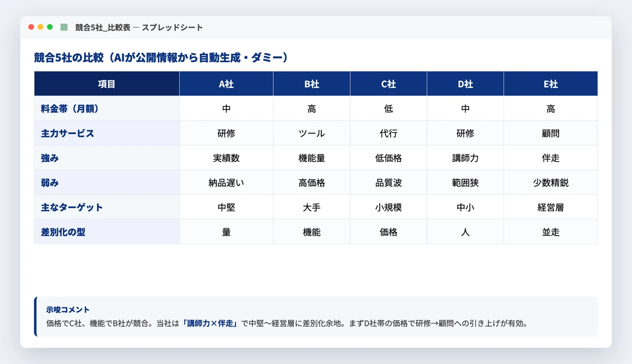Click B社 料金帯 cell showing 高
The image size is (632, 364).
pyautogui.click(x=312, y=108)
